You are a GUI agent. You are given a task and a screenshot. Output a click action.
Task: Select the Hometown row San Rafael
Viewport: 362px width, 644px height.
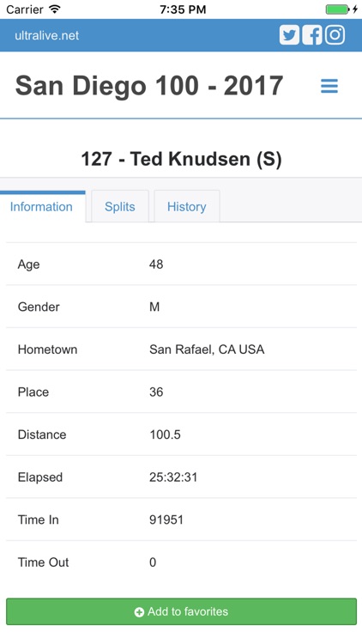tap(181, 349)
